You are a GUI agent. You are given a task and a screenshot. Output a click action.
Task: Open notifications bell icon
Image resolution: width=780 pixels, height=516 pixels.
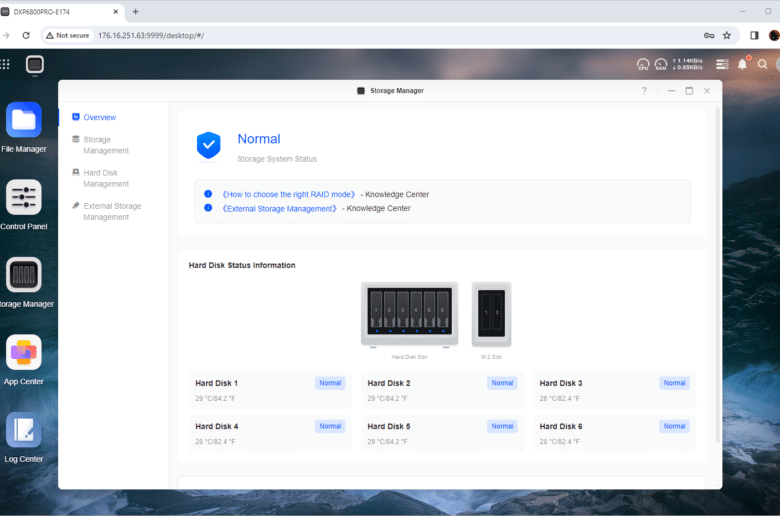pyautogui.click(x=743, y=64)
